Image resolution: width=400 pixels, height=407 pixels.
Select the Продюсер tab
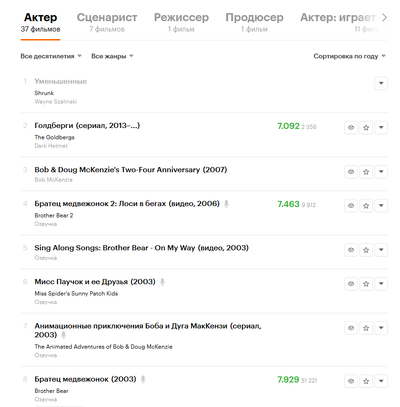(254, 22)
